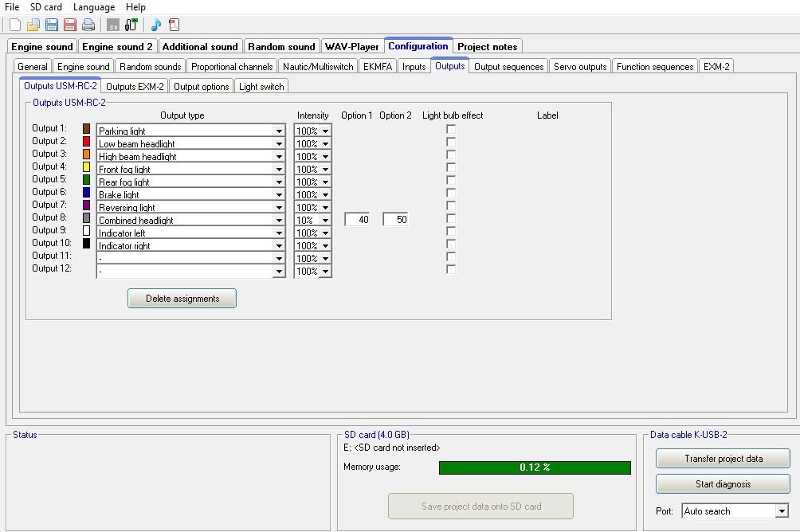Open the PDF manual icon

tap(174, 25)
